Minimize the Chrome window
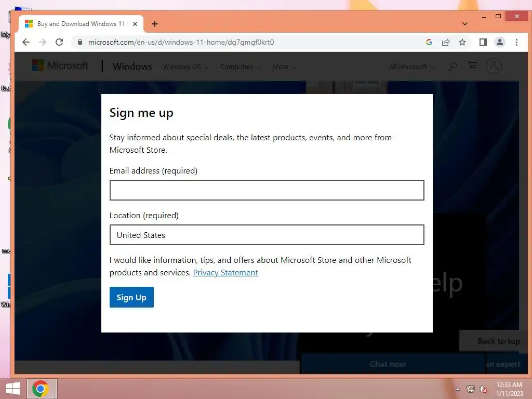Screen dimensions: 532x399 click(484, 16)
